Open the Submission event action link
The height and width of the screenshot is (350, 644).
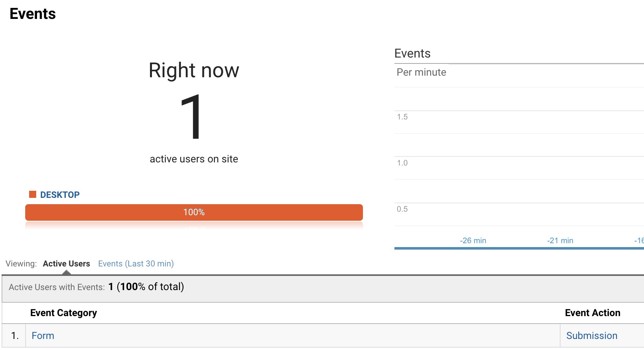pos(591,336)
